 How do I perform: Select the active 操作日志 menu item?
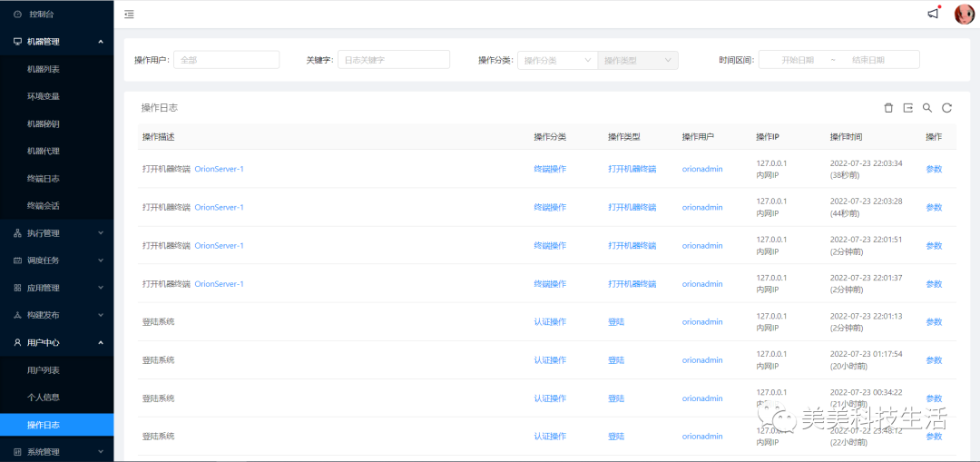pyautogui.click(x=57, y=425)
